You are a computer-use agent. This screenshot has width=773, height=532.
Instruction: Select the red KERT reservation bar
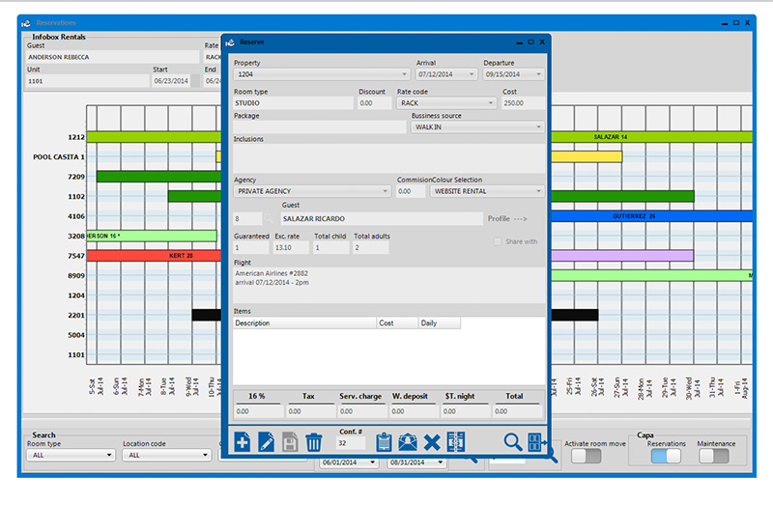tap(152, 256)
